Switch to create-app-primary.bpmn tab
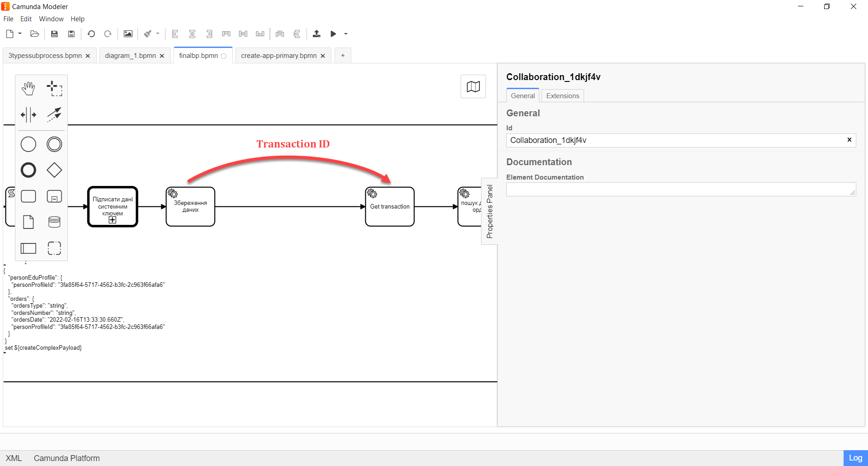868x466 pixels. click(x=279, y=56)
